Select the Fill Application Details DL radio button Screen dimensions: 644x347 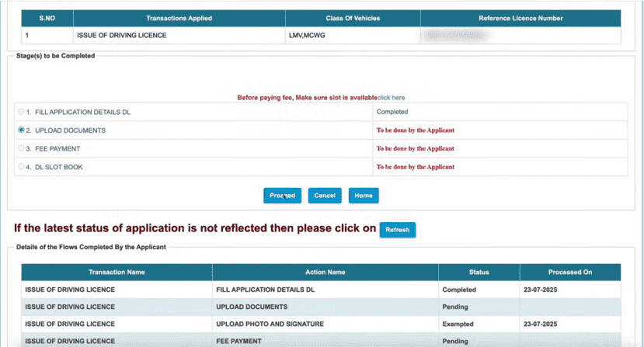pyautogui.click(x=21, y=112)
